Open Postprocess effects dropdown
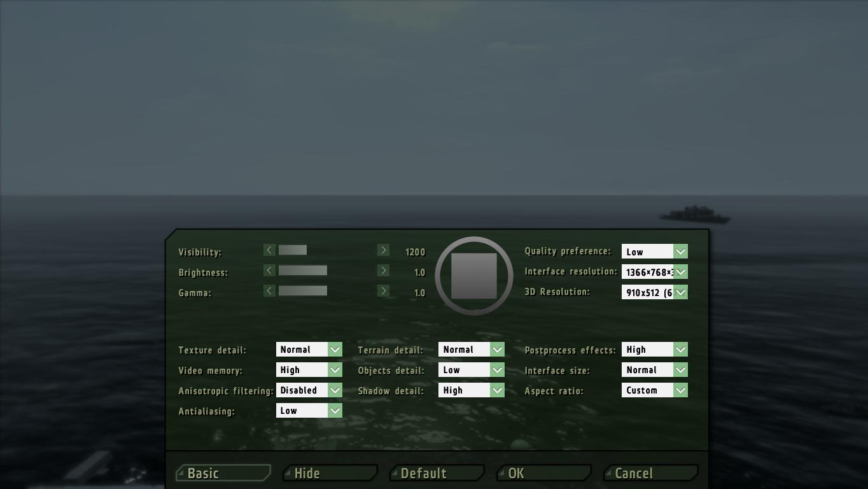Image resolution: width=868 pixels, height=489 pixels. coord(654,350)
